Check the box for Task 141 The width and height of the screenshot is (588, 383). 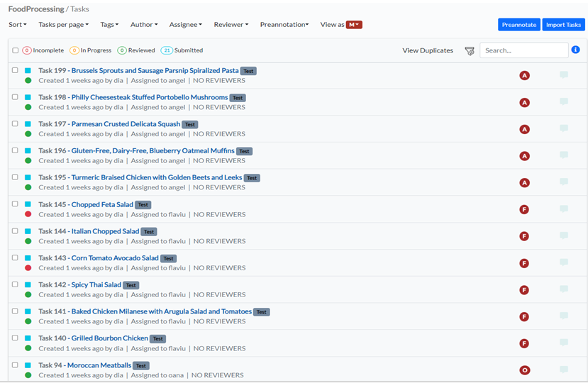click(x=15, y=311)
